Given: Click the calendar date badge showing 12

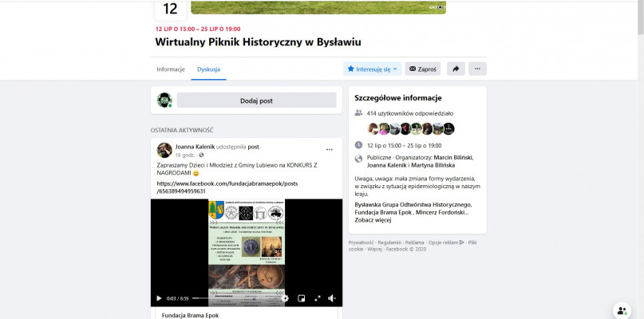Looking at the screenshot, I should click(x=171, y=9).
